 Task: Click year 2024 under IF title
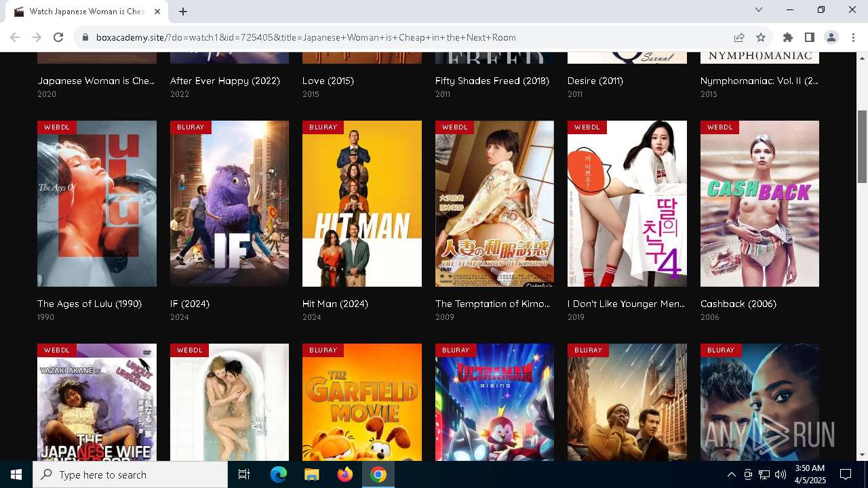tap(180, 317)
